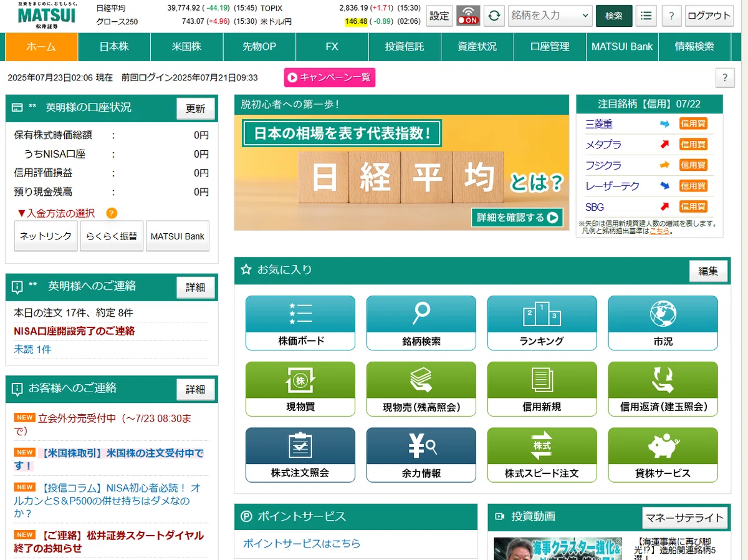This screenshot has height=560, width=748.
Task: Click the 信用買 badge for SBG
Action: 693,206
